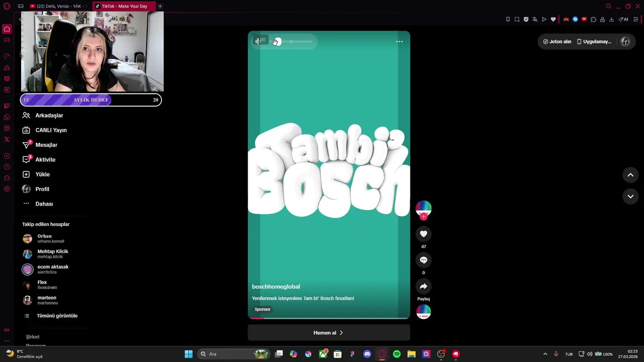Open the video three-dot options menu
Image resolution: width=644 pixels, height=362 pixels.
[x=399, y=42]
